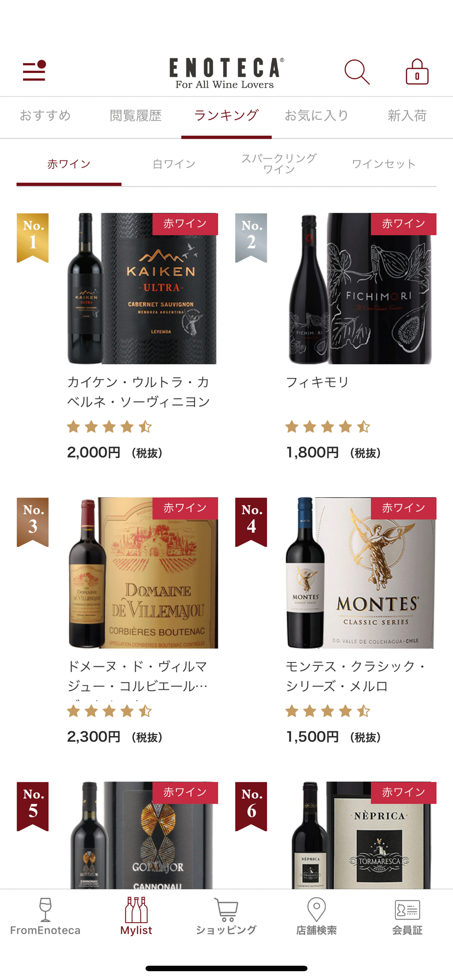
Task: Tap the search magnifier icon
Action: click(x=357, y=72)
